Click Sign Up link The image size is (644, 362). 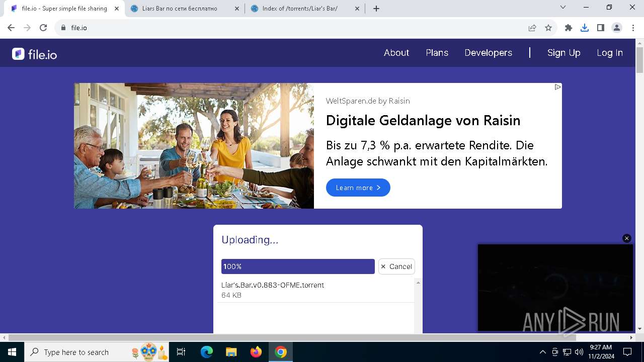coord(564,53)
